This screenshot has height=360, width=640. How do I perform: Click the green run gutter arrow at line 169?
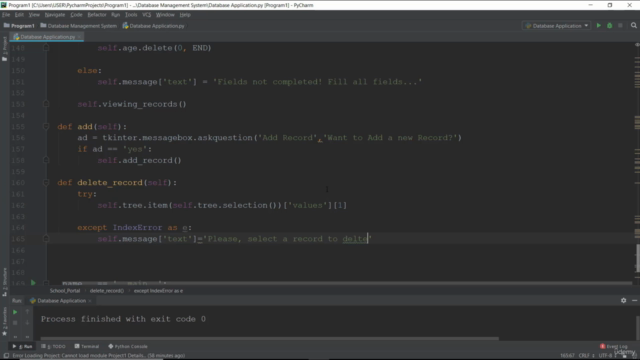[33, 282]
